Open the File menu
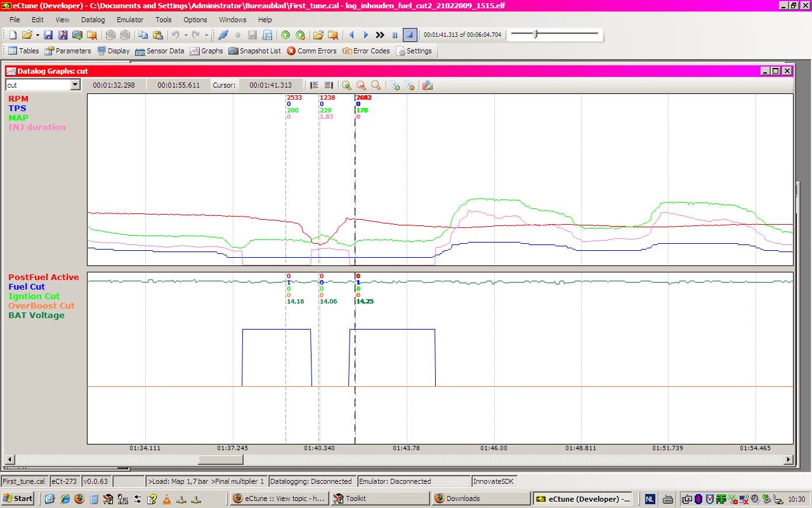Screen dimensions: 812x508 (15, 20)
